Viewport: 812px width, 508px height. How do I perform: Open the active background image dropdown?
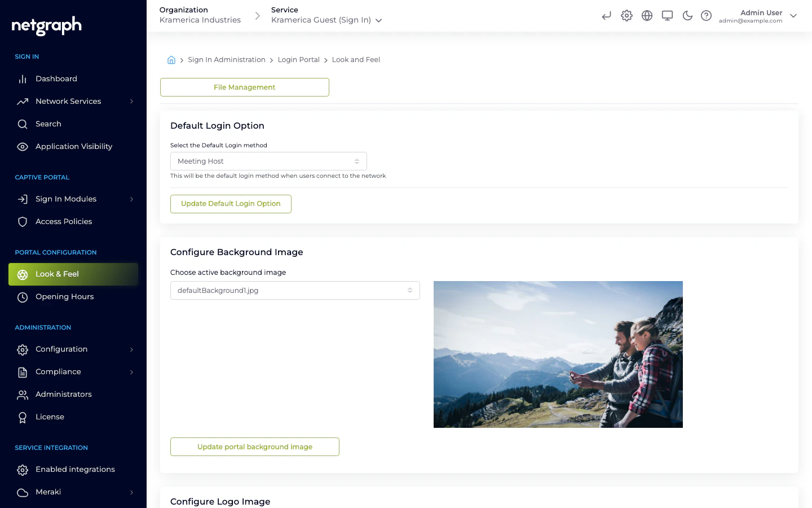click(x=295, y=290)
